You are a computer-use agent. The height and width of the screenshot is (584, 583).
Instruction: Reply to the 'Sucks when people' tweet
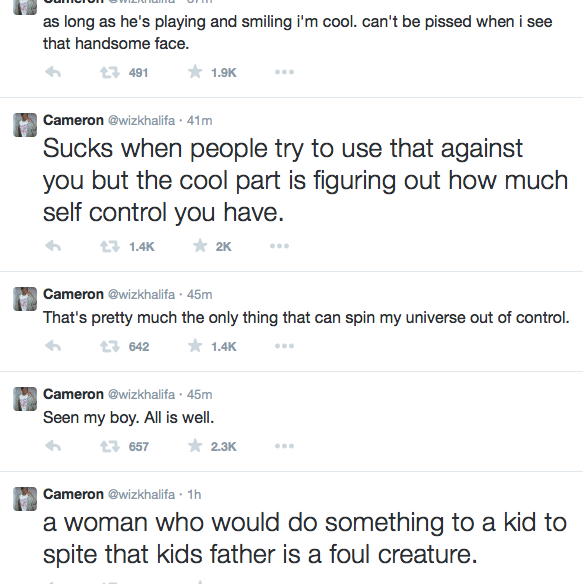(x=53, y=246)
